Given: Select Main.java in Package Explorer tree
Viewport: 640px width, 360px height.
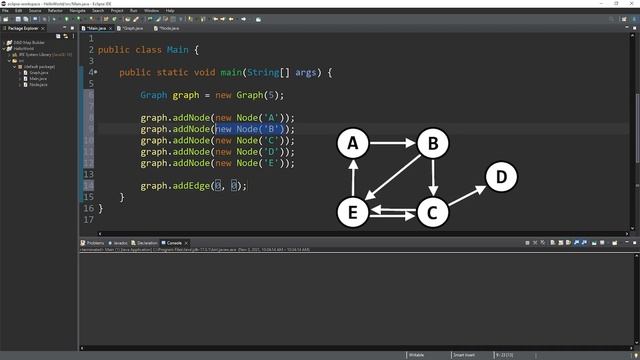Looking at the screenshot, I should click(38, 79).
